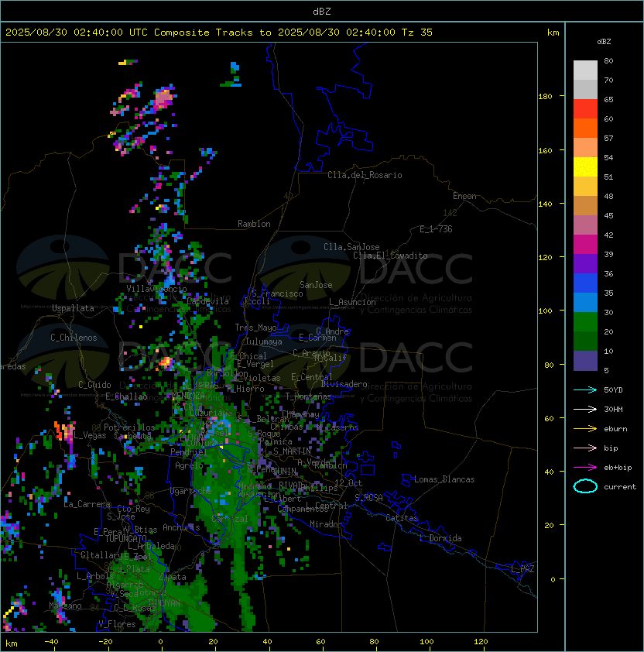644x652 pixels.
Task: Click the white 30HM arrow legend icon
Action: click(585, 409)
